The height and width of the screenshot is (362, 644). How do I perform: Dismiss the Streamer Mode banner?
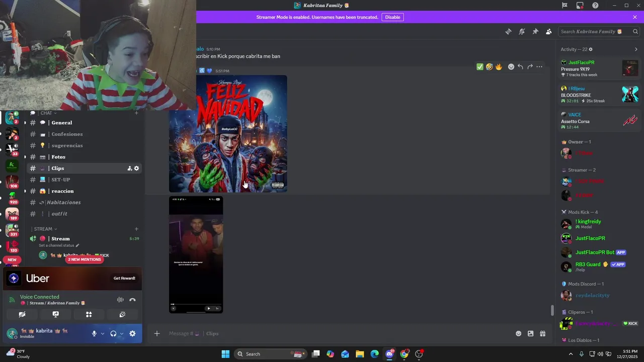(x=635, y=17)
